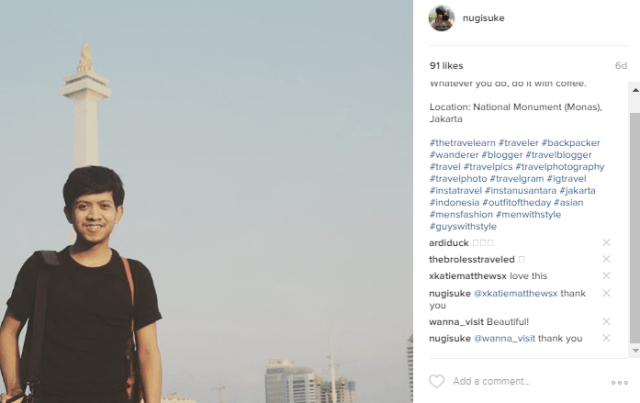Click the comments scrollbar thumb
The width and height of the screenshot is (640, 403).
click(x=635, y=227)
